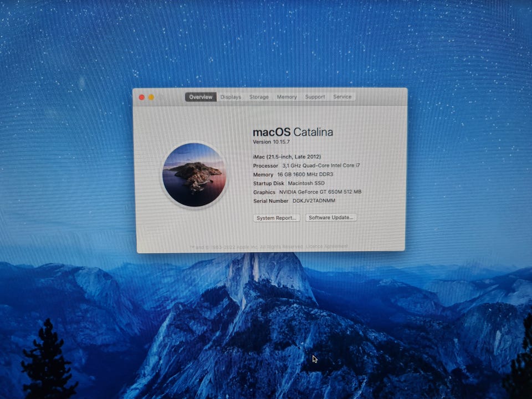
Task: Minimize the window with yellow button
Action: pyautogui.click(x=151, y=98)
